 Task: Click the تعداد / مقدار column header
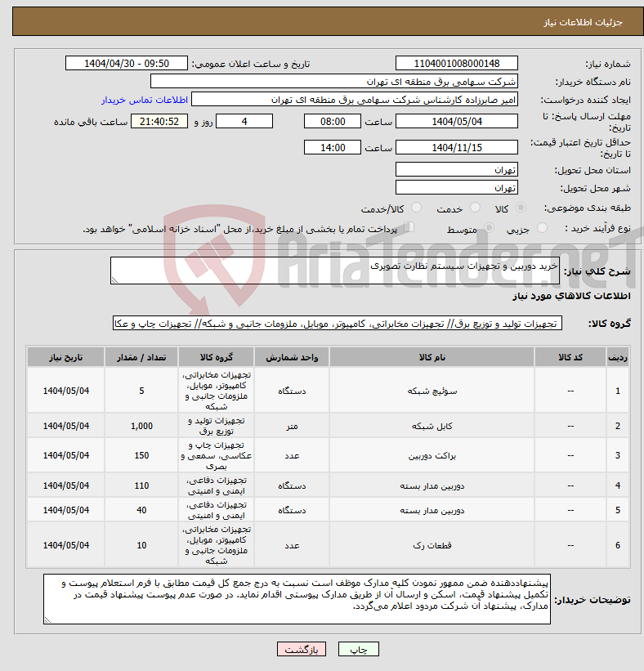click(x=141, y=357)
